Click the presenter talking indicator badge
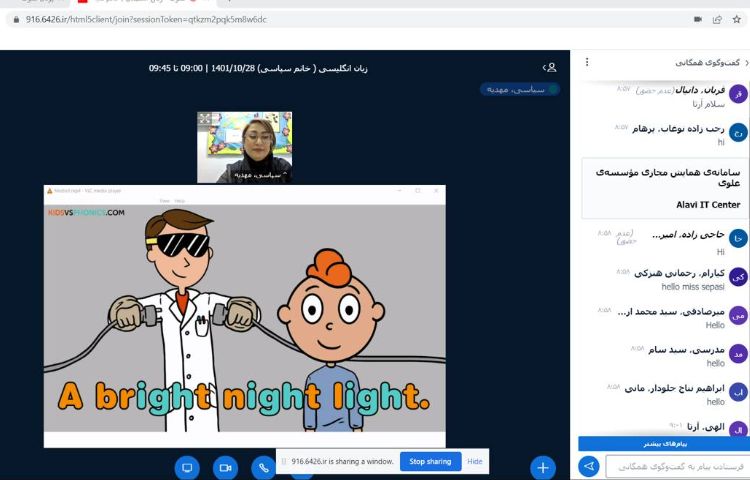The height and width of the screenshot is (480, 750). click(x=519, y=89)
